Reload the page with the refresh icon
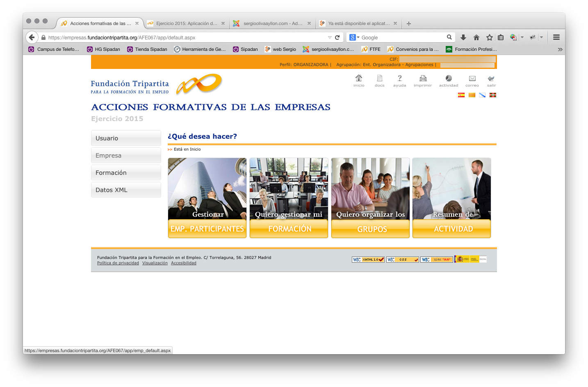The height and width of the screenshot is (387, 588). [x=337, y=37]
